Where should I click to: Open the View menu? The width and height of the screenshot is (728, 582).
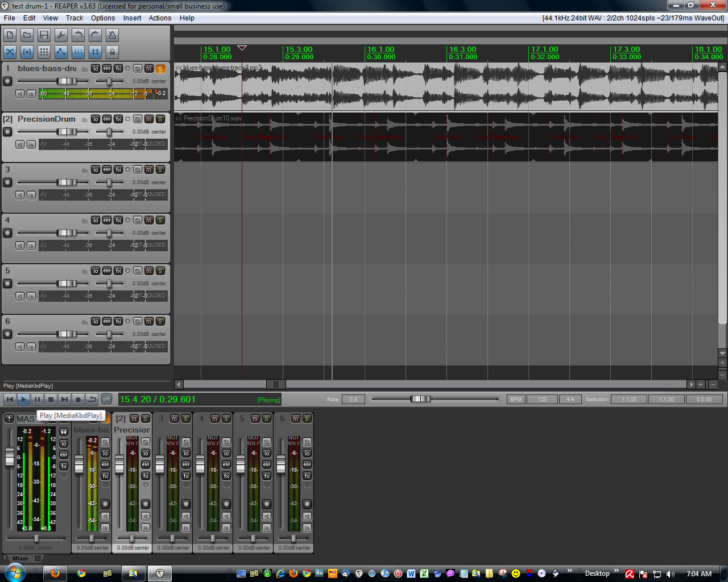(x=51, y=18)
